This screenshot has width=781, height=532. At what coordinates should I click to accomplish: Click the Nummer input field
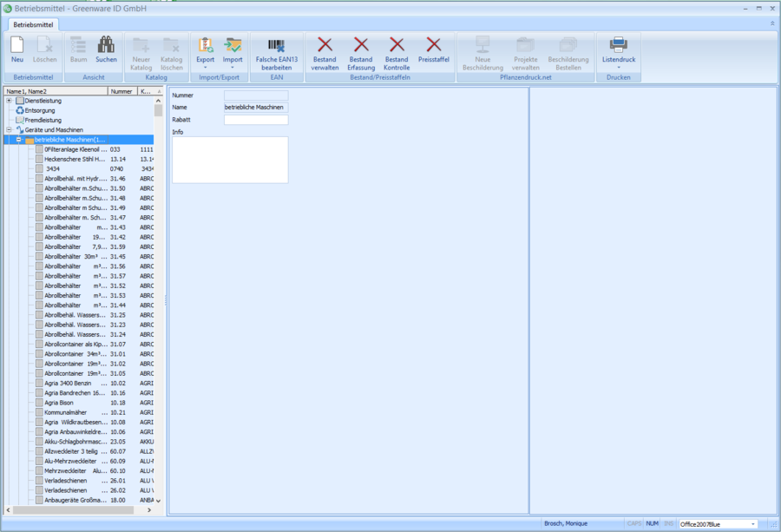point(256,95)
